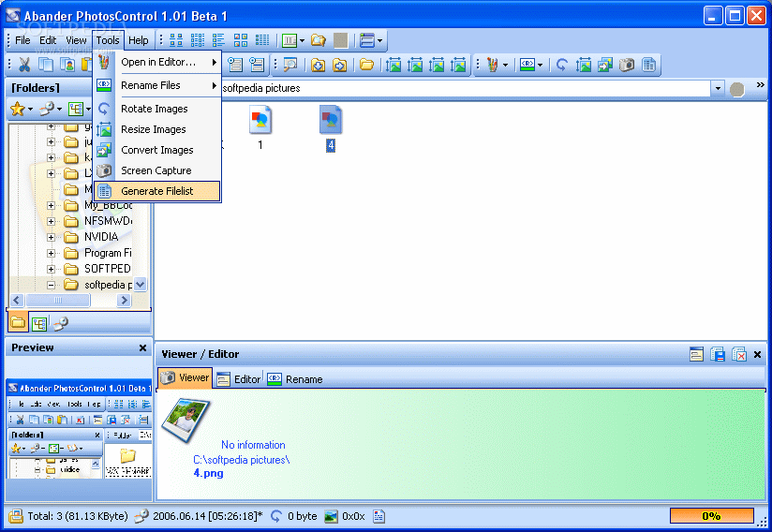Viewport: 772px width, 532px height.
Task: Click the gray circle button beside path field
Action: (737, 90)
